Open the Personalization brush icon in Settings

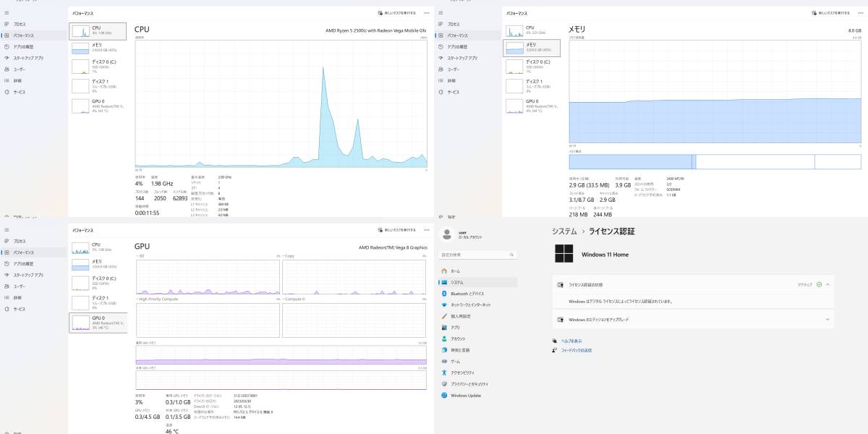coord(445,316)
